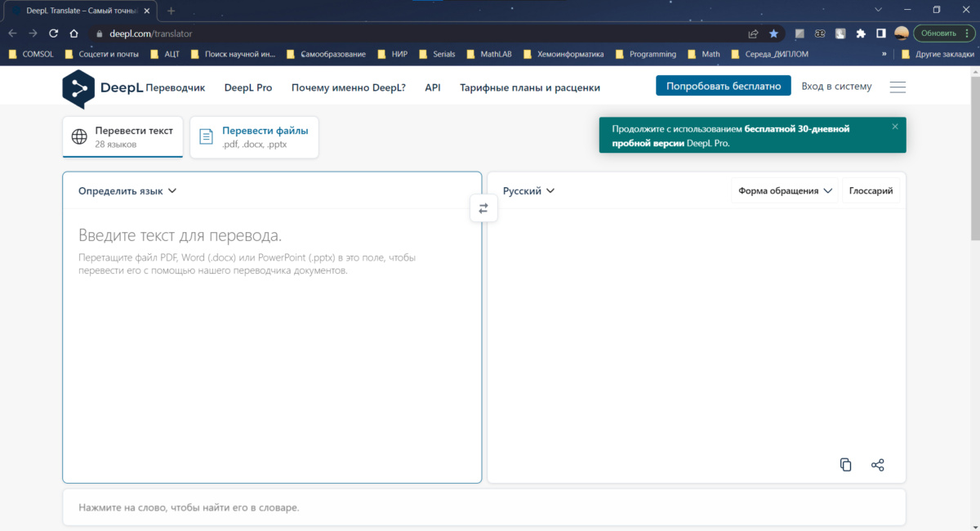Open the Programming bookmark folder
Image resolution: width=980 pixels, height=531 pixels.
(x=646, y=54)
